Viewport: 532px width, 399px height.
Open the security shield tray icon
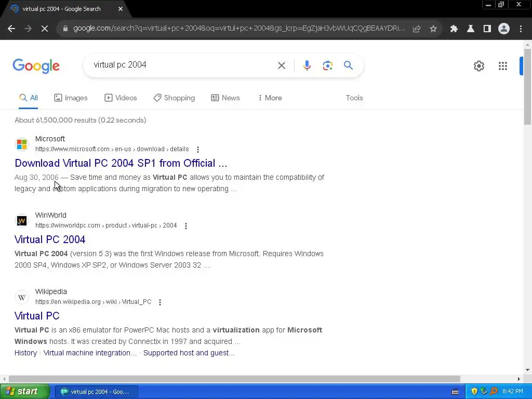tap(474, 392)
